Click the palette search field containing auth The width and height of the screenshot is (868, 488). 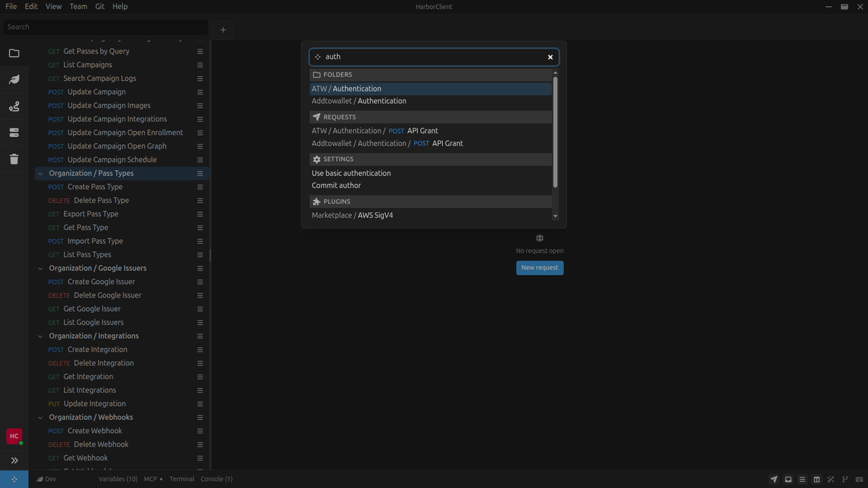tap(434, 57)
